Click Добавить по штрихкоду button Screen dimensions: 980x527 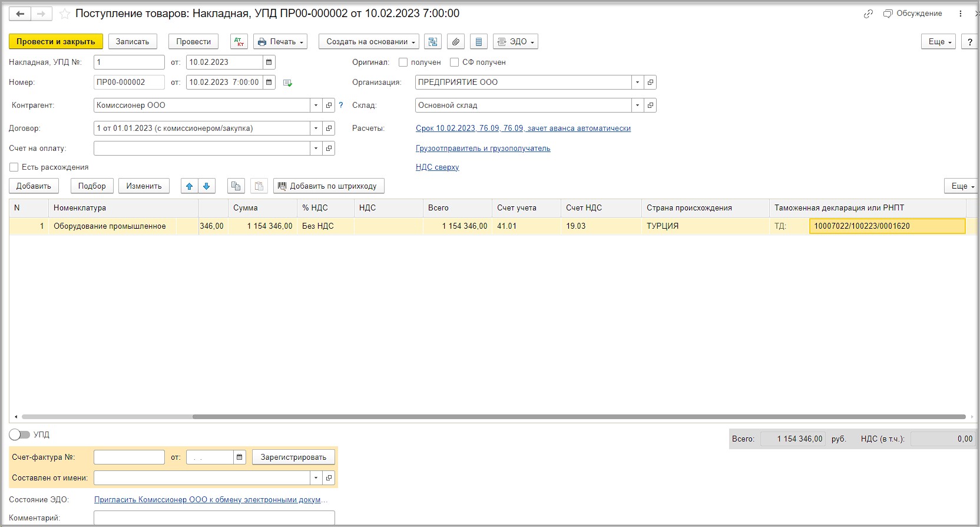click(329, 186)
